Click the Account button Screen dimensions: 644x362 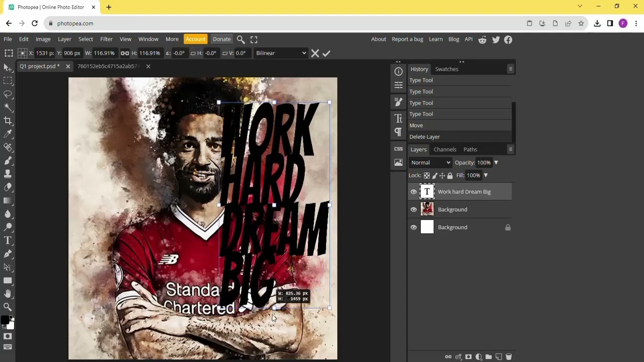click(195, 39)
